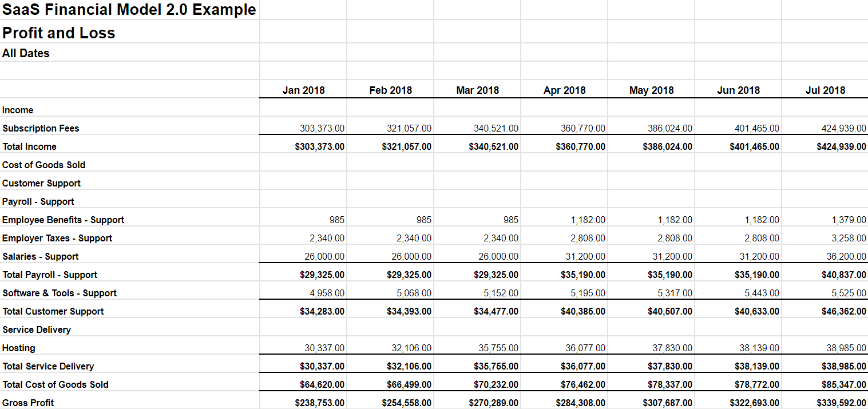
Task: Select the "Profit and Loss" heading cell
Action: point(59,33)
